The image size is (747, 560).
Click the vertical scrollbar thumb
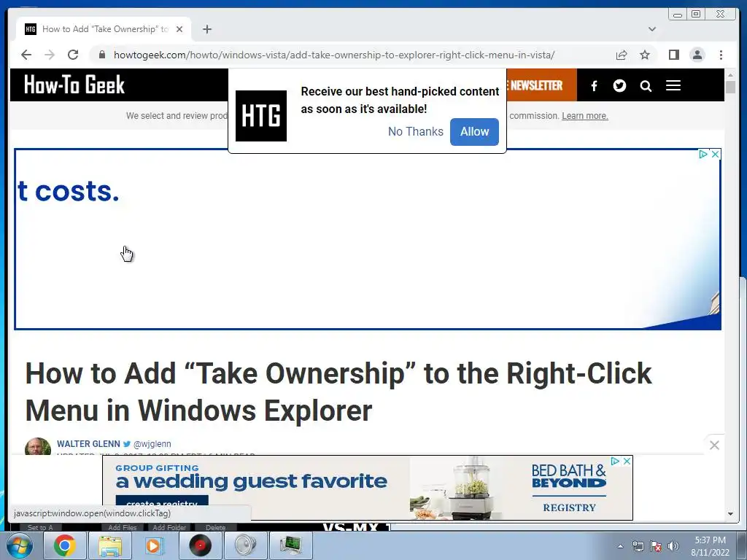tap(731, 87)
